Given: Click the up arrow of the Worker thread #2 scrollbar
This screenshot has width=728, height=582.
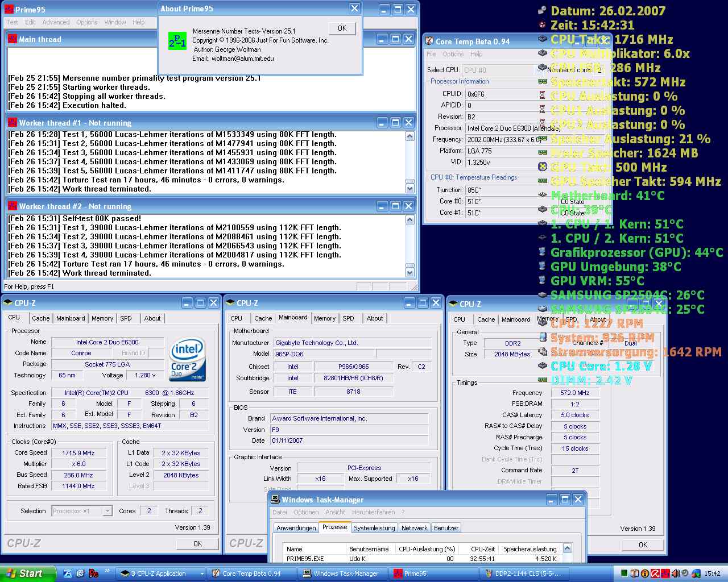Looking at the screenshot, I should pyautogui.click(x=409, y=220).
